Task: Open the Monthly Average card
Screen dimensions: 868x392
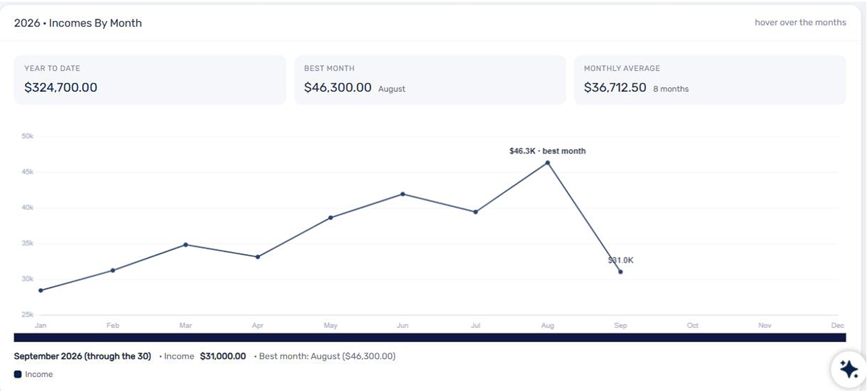Action: pyautogui.click(x=710, y=80)
